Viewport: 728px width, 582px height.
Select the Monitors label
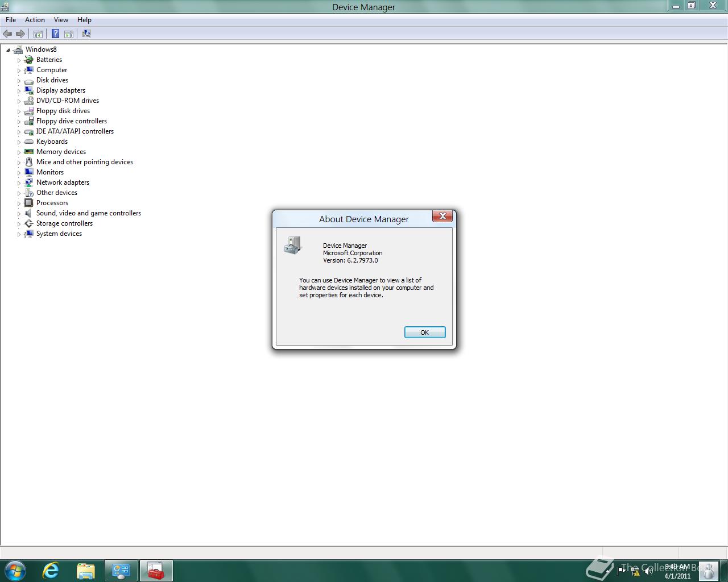[50, 172]
